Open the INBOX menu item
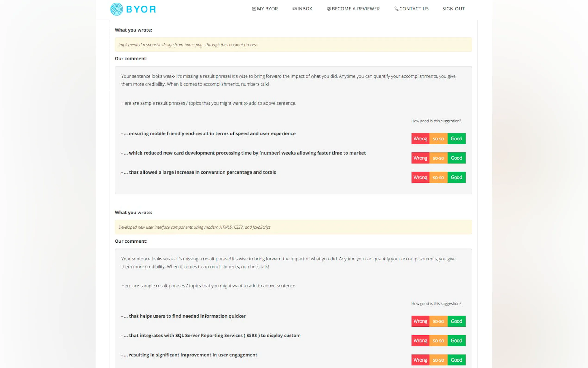The height and width of the screenshot is (368, 588). 305,9
